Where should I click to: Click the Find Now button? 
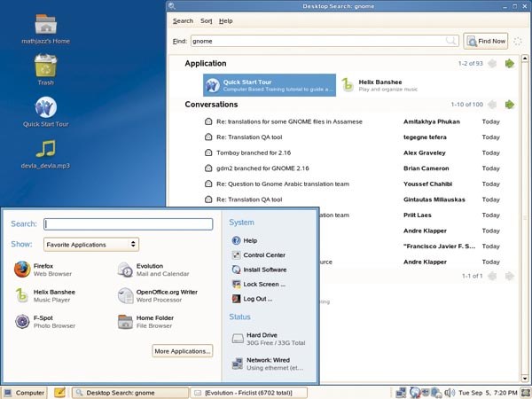click(x=486, y=41)
